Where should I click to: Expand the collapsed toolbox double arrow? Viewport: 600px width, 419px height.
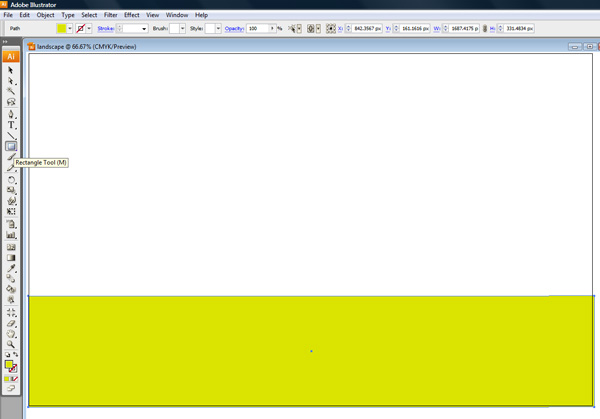pyautogui.click(x=5, y=42)
